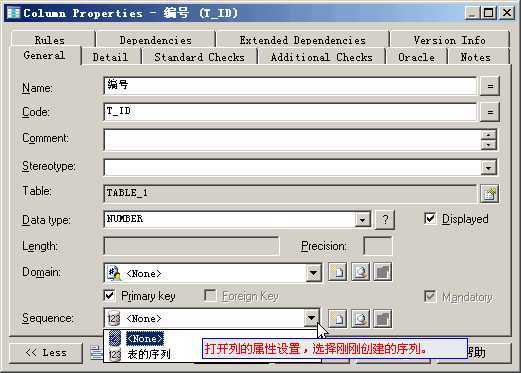Click the Comment box up scroll arrow
Image resolution: width=521 pixels, height=373 pixels.
pos(489,135)
